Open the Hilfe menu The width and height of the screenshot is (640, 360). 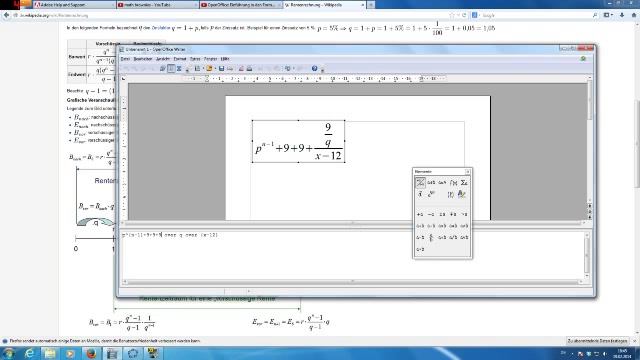(x=225, y=59)
